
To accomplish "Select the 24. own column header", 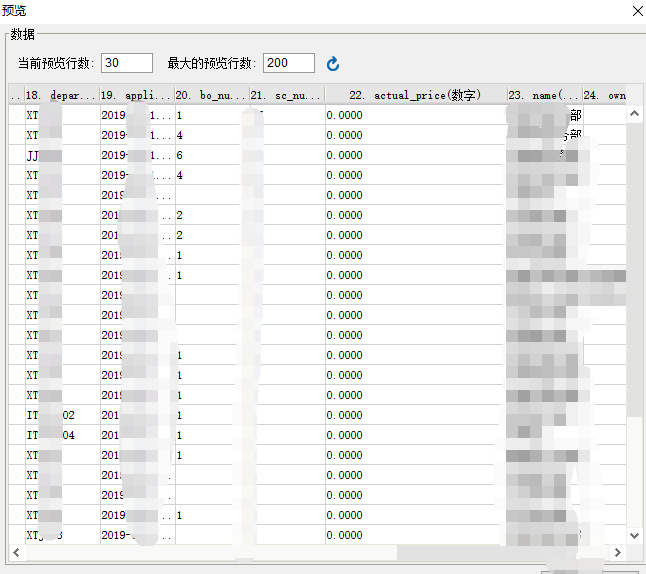I will coord(604,96).
